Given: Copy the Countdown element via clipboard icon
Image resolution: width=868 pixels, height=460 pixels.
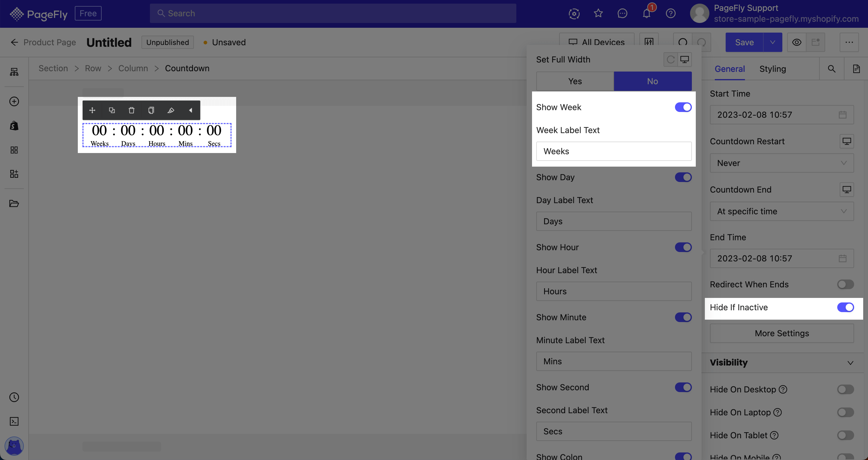Looking at the screenshot, I should coord(151,110).
